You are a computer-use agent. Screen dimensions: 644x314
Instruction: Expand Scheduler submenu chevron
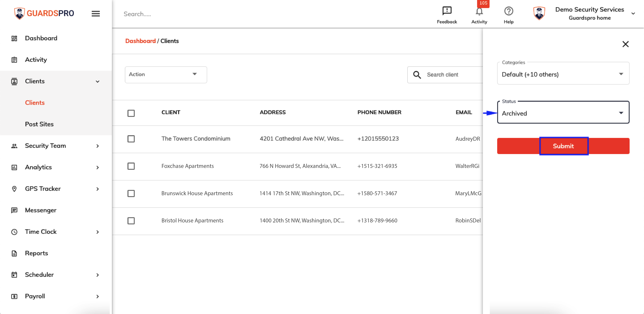(98, 275)
